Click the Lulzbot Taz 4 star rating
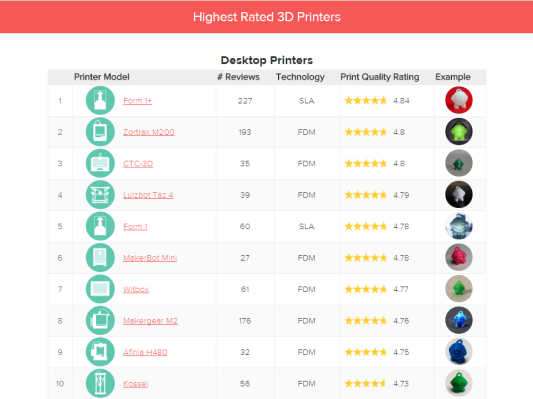 point(365,195)
